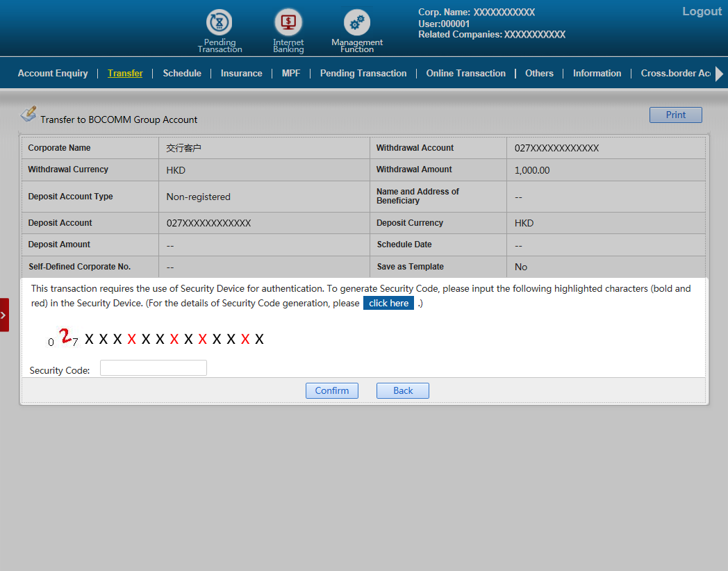Click the 'click here' security code link
Screen dimensions: 728x571
(388, 303)
